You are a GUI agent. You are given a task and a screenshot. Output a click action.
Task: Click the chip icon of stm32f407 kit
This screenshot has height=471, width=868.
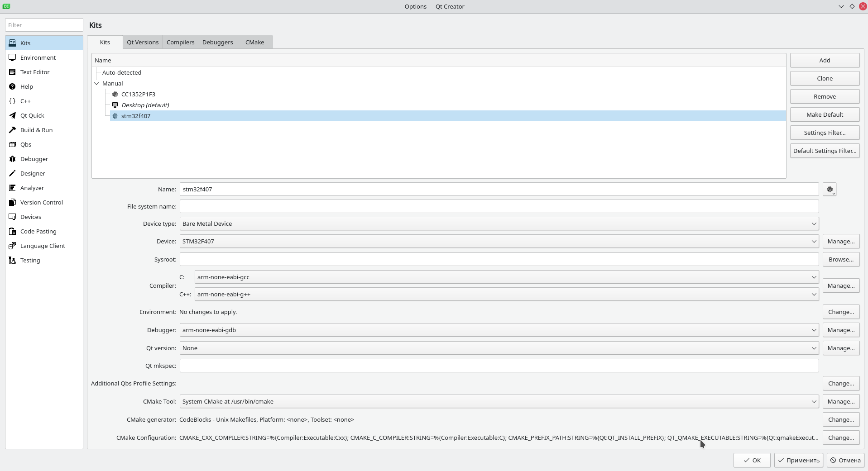click(115, 116)
